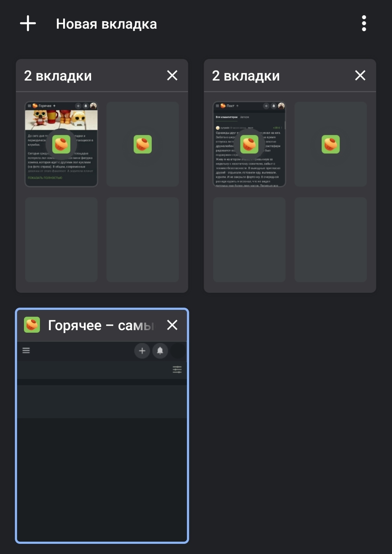Tap notification bell in "Горячее" tab preview

[x=160, y=350]
